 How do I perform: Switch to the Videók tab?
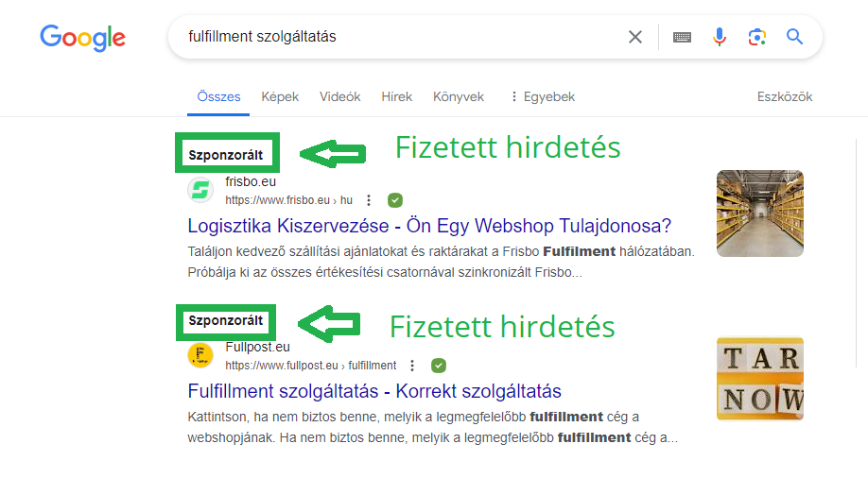(340, 96)
